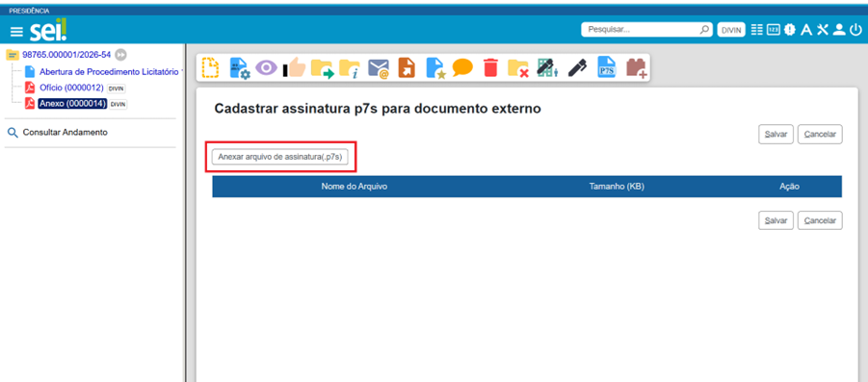Image resolution: width=868 pixels, height=382 pixels.
Task: Click the DIVIN tag next to Ofício
Action: (117, 89)
